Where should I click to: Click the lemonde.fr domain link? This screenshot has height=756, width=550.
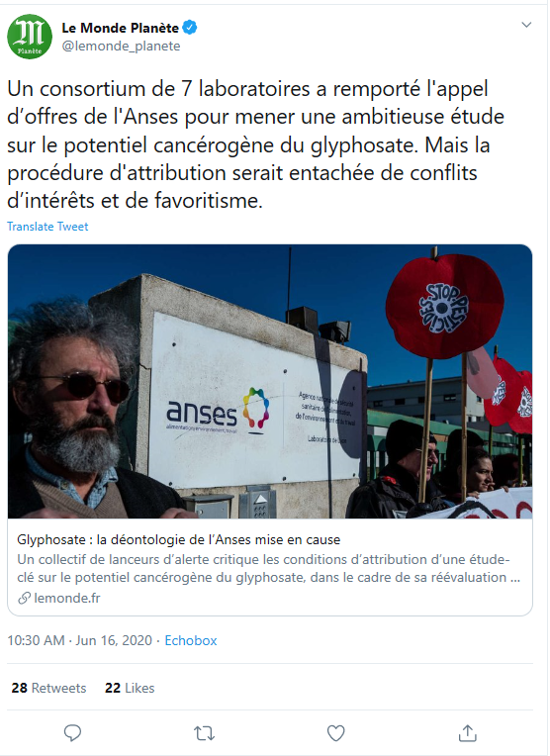67,599
